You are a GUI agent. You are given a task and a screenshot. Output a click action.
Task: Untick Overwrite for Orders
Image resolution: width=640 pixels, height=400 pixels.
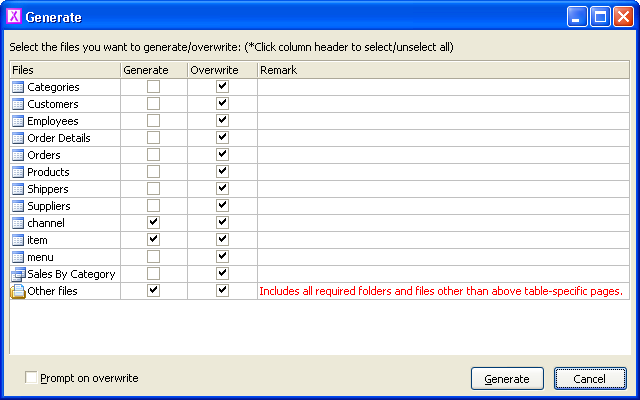click(222, 155)
